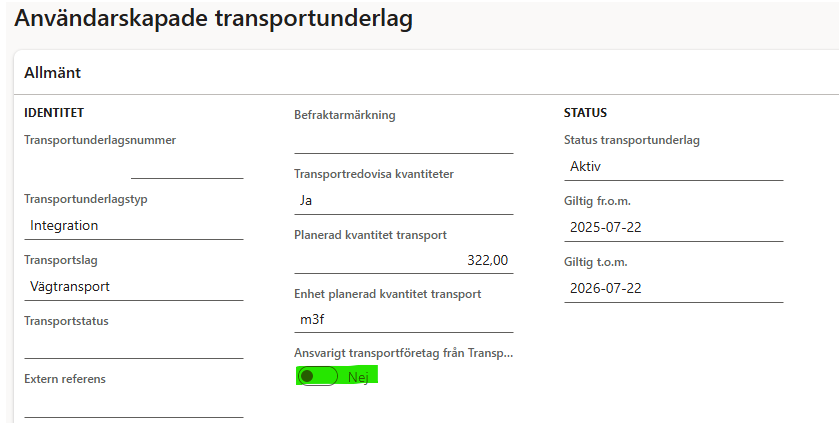Toggle the Ansvarigt transportföretag switch
Viewport: 839px width, 427px height.
317,376
